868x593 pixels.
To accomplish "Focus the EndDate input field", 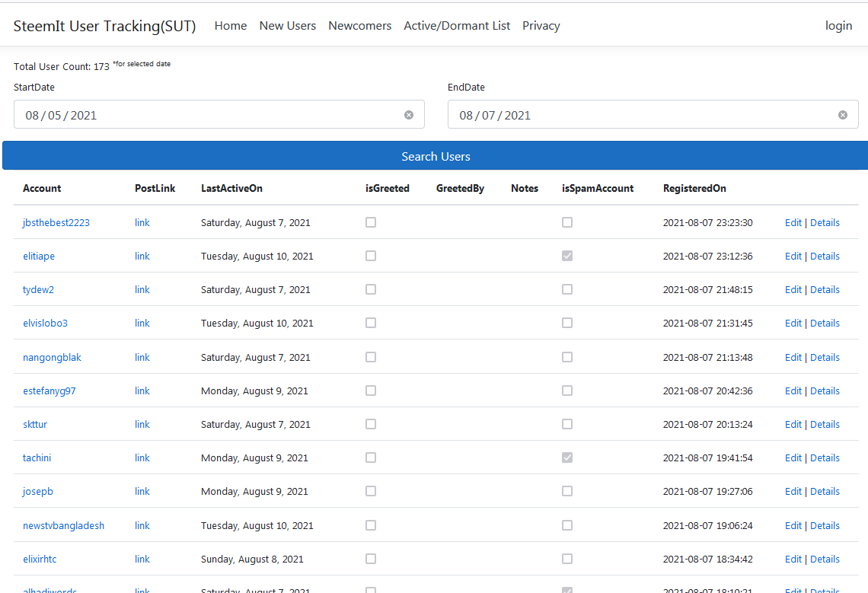I will (653, 115).
